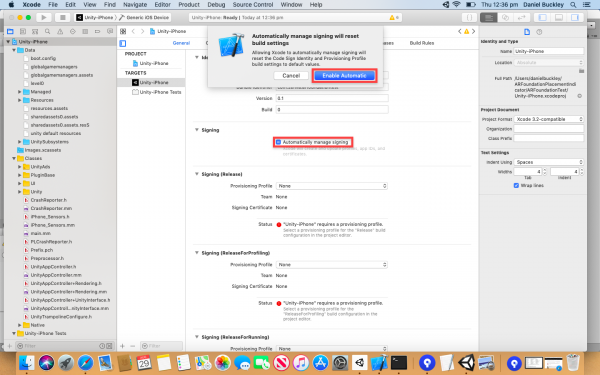Click the Build number field
This screenshot has height=375, width=600.
332,110
